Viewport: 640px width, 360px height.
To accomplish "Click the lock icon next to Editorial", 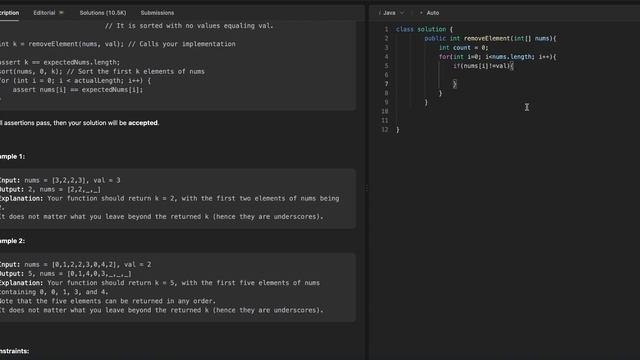I will click(61, 13).
